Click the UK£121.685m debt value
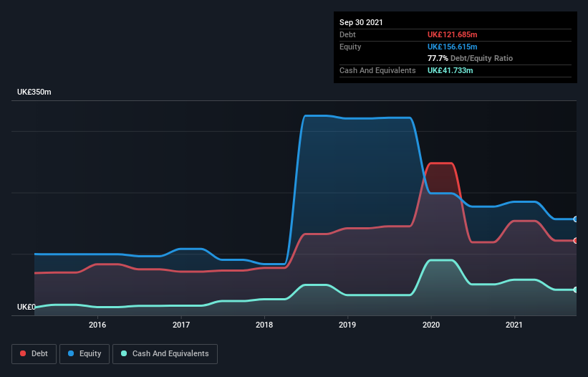Screen dimensions: 588x377 [452, 34]
